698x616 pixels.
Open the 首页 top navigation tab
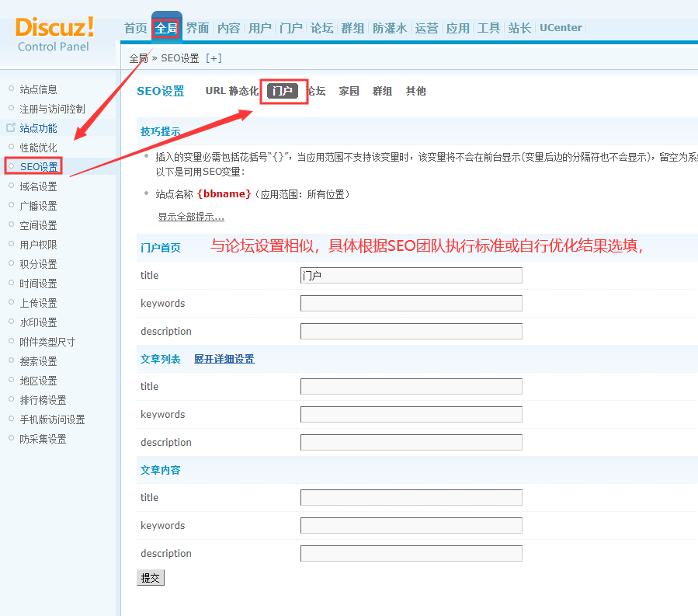135,28
